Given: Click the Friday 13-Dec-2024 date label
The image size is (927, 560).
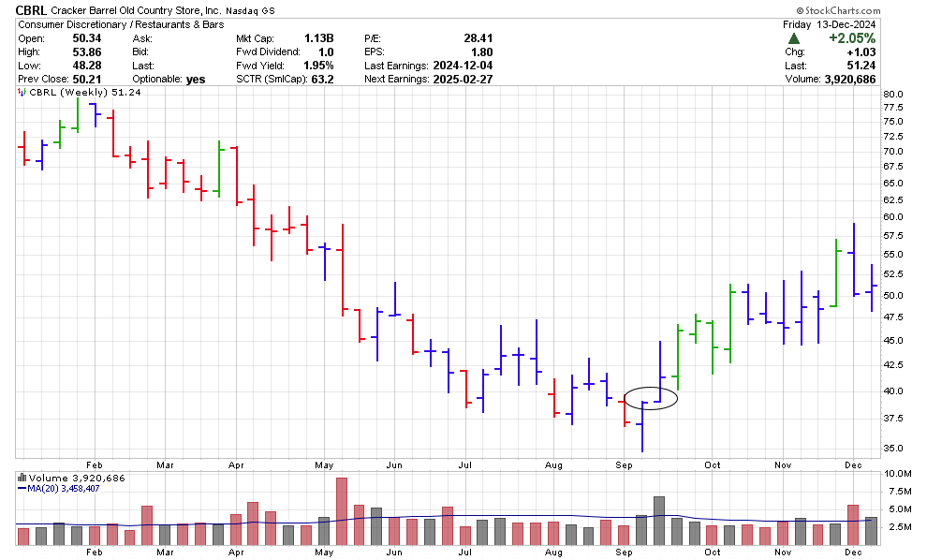Looking at the screenshot, I should (x=829, y=25).
